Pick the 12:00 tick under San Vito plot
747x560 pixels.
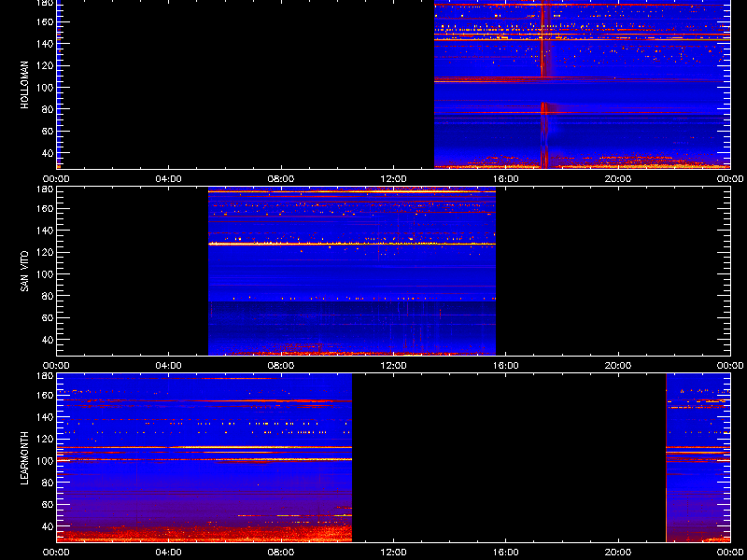click(393, 366)
